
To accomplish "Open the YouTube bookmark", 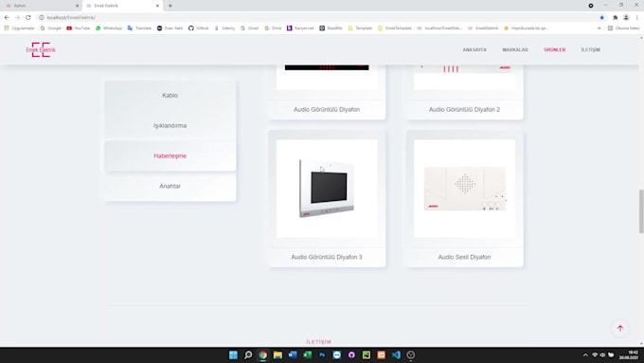I will (79, 28).
